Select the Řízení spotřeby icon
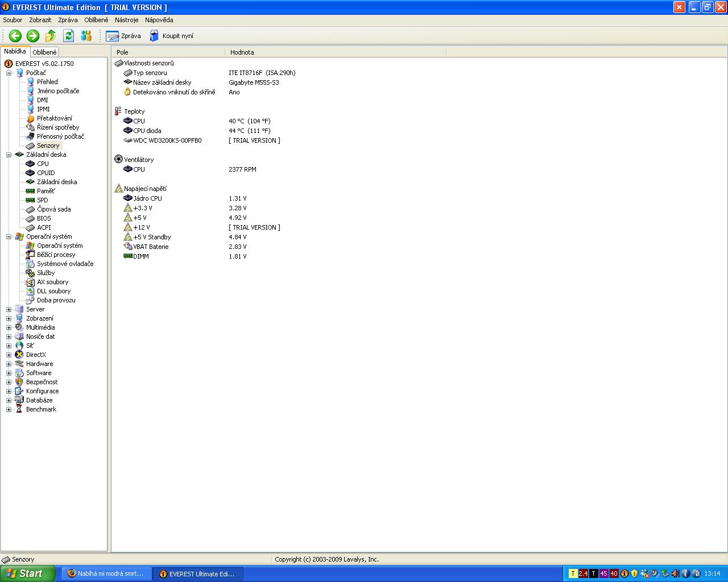The image size is (728, 582). pos(30,127)
